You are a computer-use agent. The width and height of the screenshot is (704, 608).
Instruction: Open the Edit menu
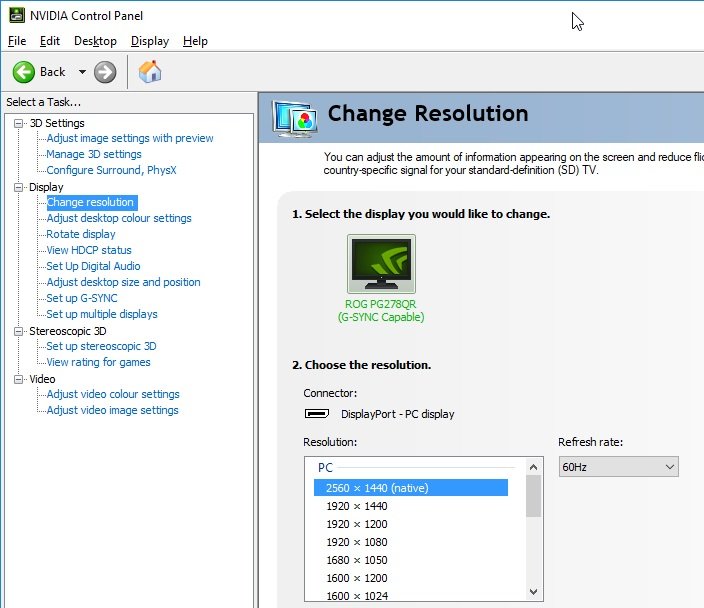pos(50,41)
